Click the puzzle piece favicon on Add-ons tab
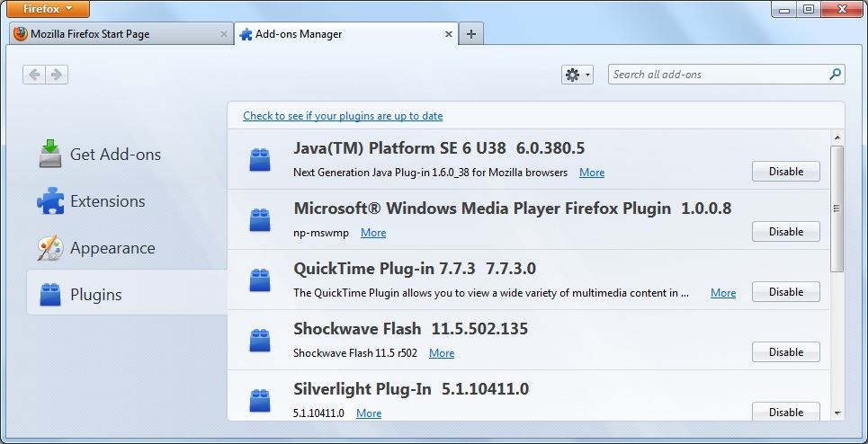This screenshot has height=444, width=868. pos(246,34)
